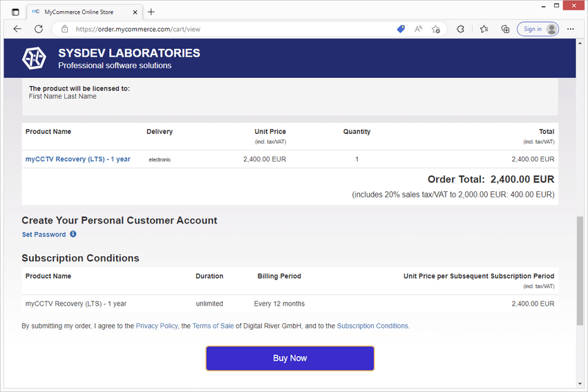Click the info icon beside Set Password
The width and height of the screenshot is (588, 392).
pyautogui.click(x=73, y=234)
